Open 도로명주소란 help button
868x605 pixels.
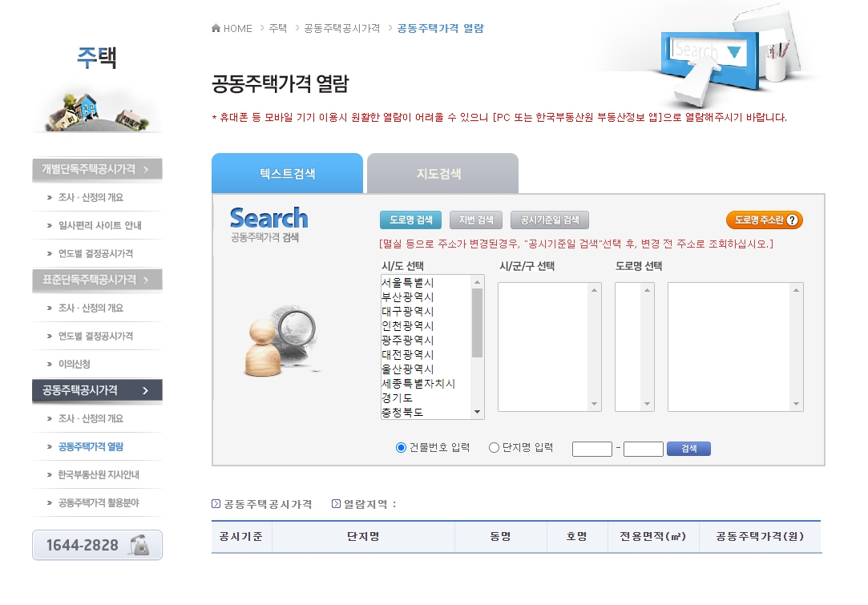click(x=765, y=220)
